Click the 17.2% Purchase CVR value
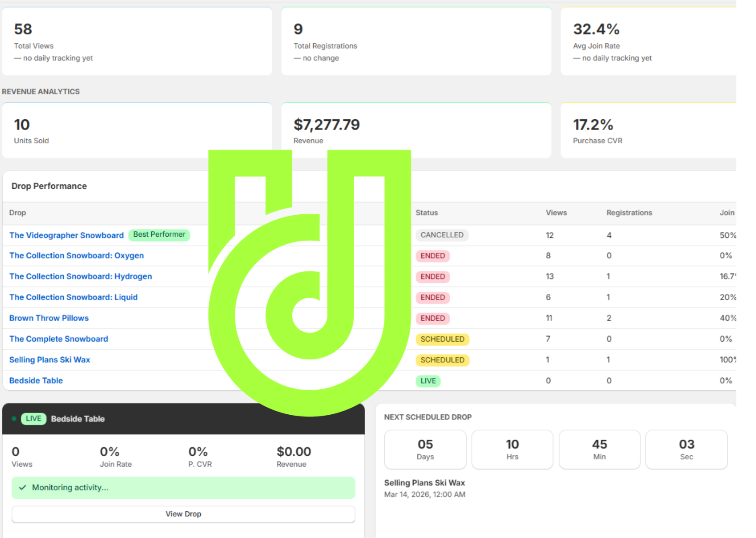The height and width of the screenshot is (538, 756). click(x=593, y=125)
